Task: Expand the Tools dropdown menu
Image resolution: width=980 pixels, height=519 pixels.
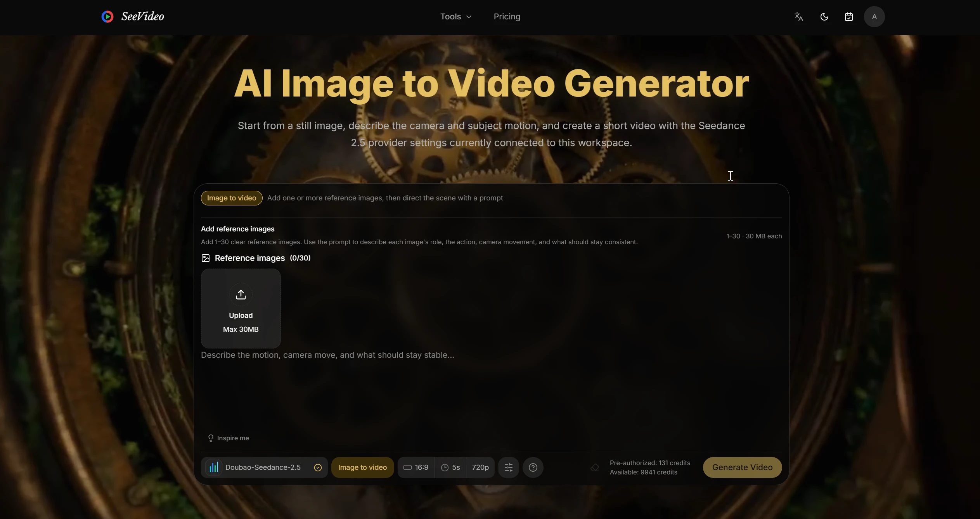Action: click(456, 17)
